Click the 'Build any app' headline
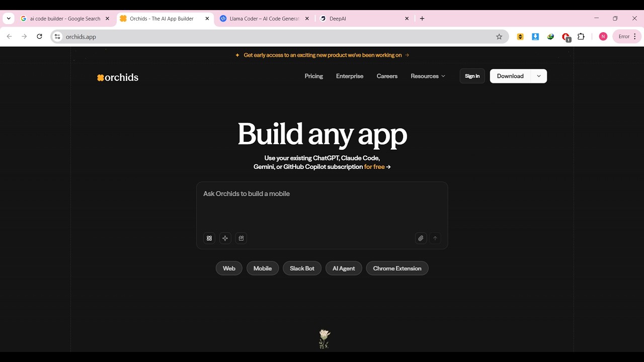This screenshot has width=644, height=362. 322,134
